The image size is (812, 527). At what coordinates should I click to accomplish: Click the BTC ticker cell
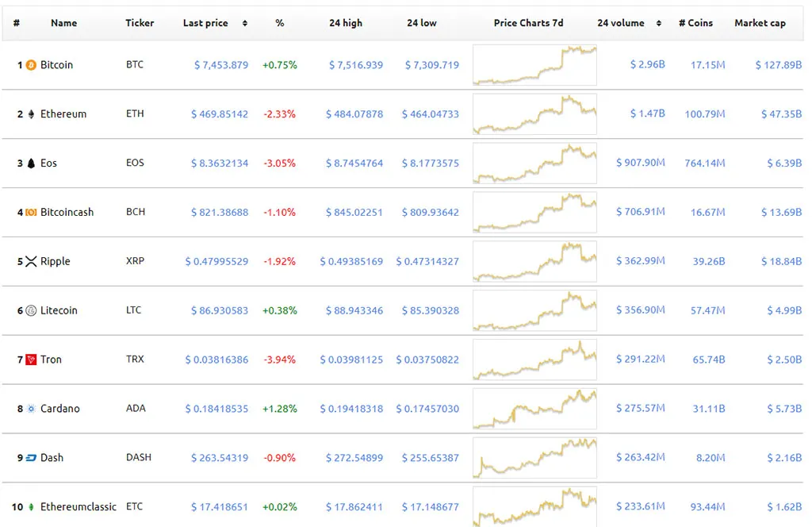[135, 65]
